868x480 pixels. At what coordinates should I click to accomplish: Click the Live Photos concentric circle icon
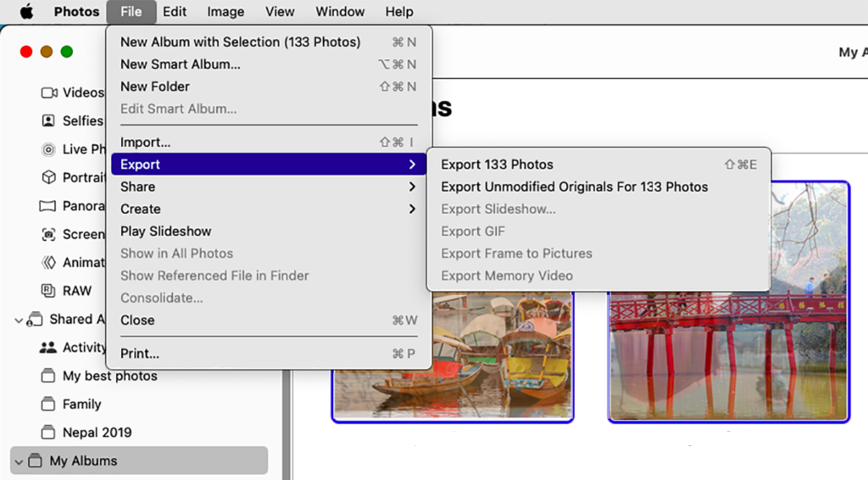click(x=48, y=149)
